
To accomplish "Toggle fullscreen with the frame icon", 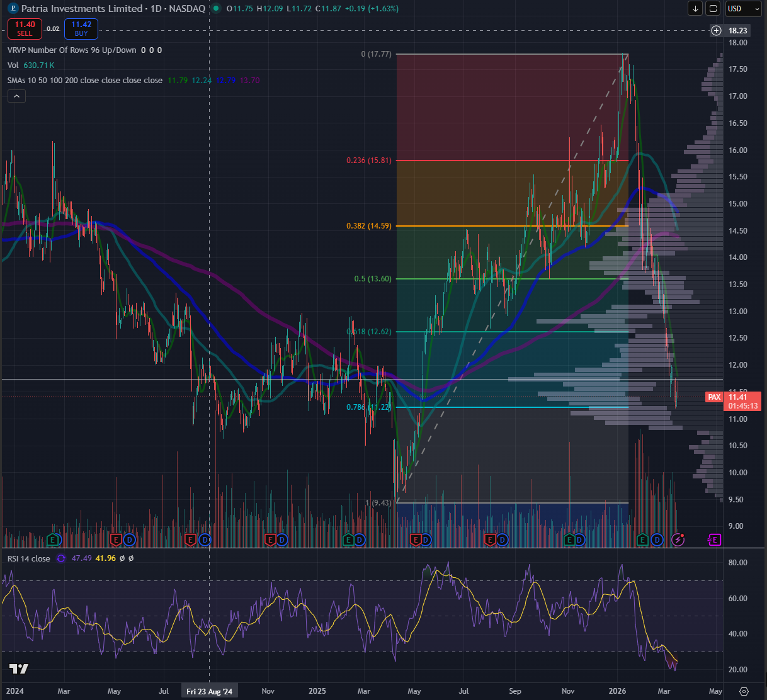I will click(x=713, y=9).
